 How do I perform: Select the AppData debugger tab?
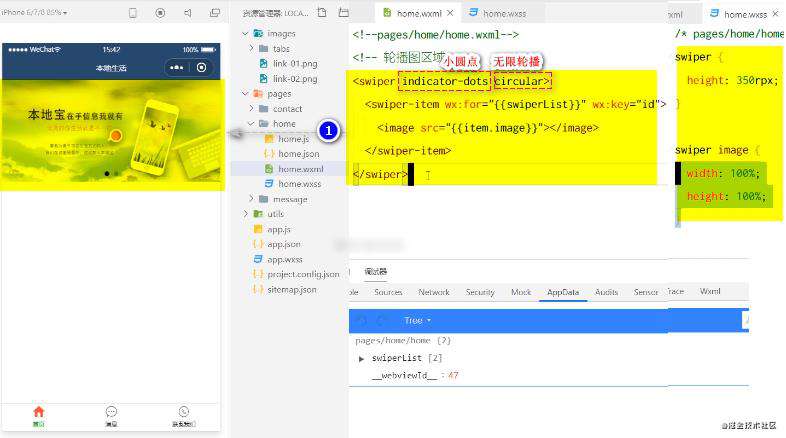[563, 292]
